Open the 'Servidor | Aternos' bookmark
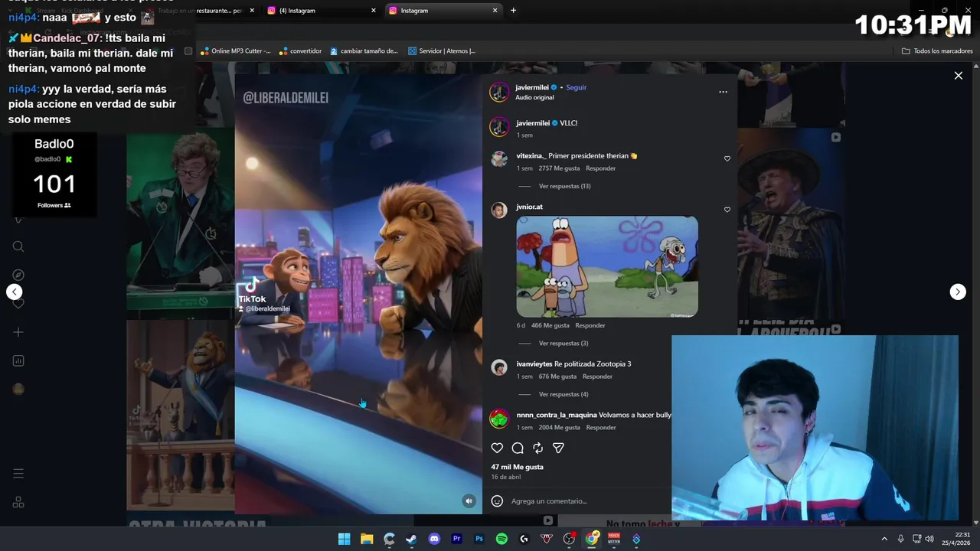Image resolution: width=980 pixels, height=551 pixels. 442,51
